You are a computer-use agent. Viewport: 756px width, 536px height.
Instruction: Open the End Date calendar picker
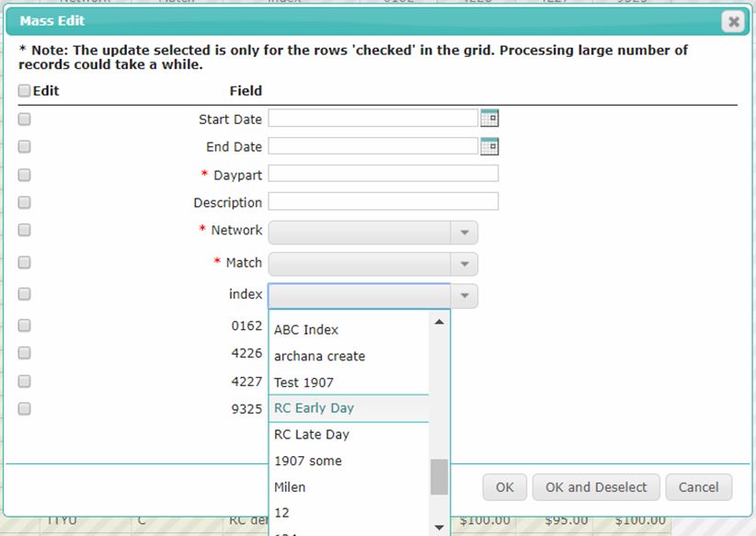click(489, 146)
